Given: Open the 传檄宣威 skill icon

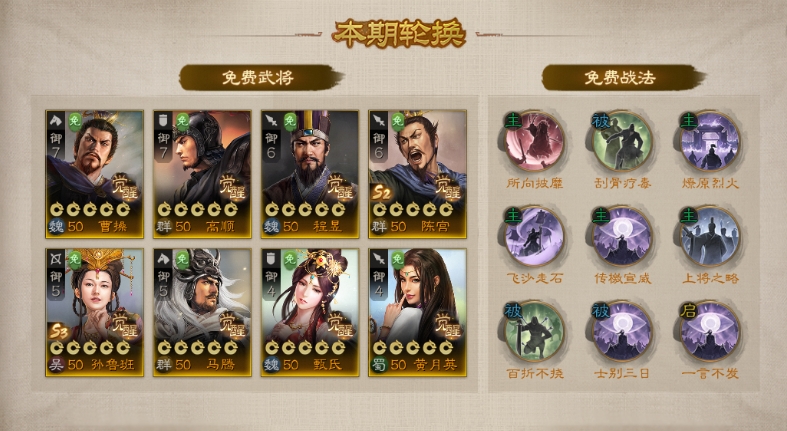Looking at the screenshot, I should (x=622, y=236).
